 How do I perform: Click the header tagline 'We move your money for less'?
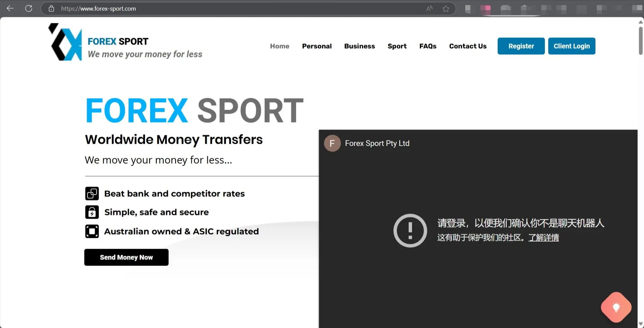[x=145, y=54]
